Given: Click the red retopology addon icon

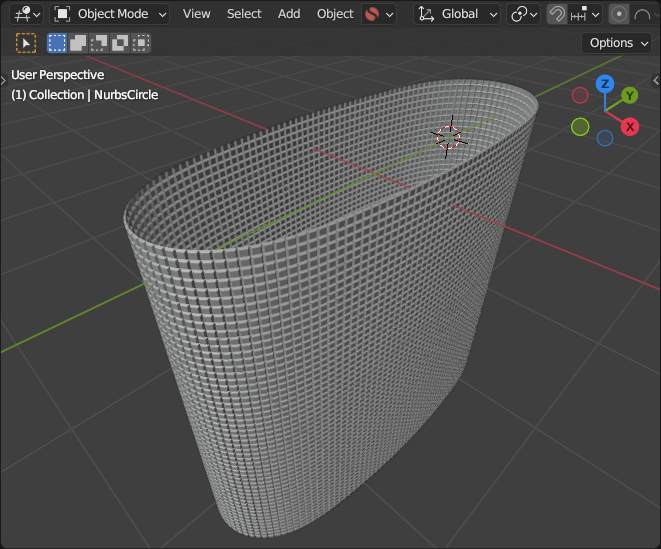Looking at the screenshot, I should point(371,15).
